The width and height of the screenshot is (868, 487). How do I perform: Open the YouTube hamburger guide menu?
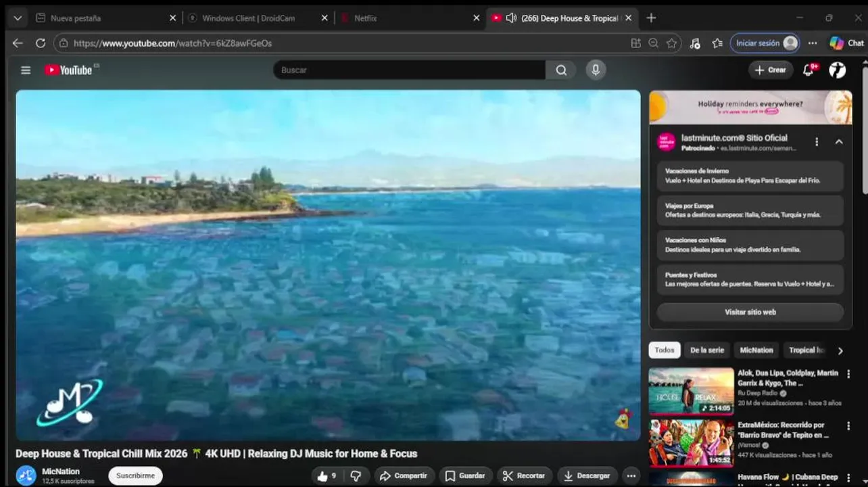click(26, 70)
